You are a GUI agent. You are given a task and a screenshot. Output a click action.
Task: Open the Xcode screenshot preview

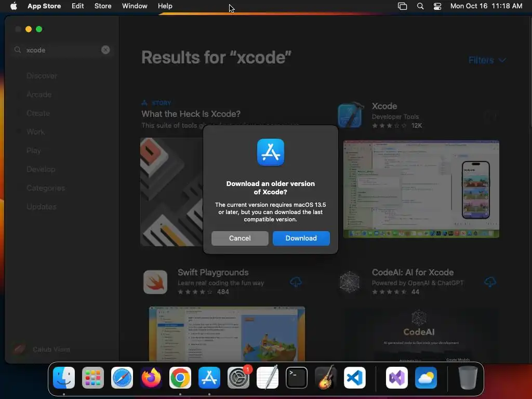(421, 189)
